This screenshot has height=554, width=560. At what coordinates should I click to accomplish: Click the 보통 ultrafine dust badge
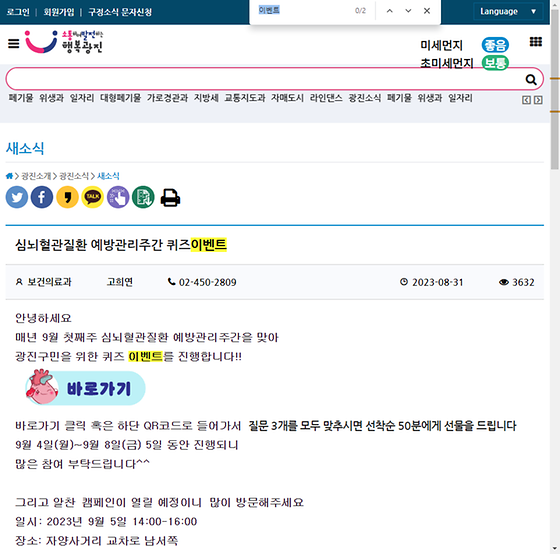[495, 63]
